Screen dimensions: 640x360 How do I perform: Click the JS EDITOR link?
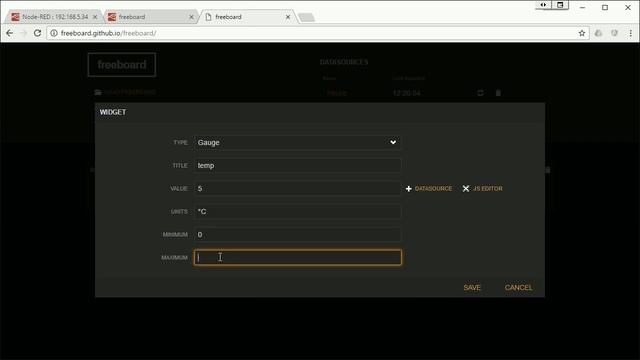point(488,189)
